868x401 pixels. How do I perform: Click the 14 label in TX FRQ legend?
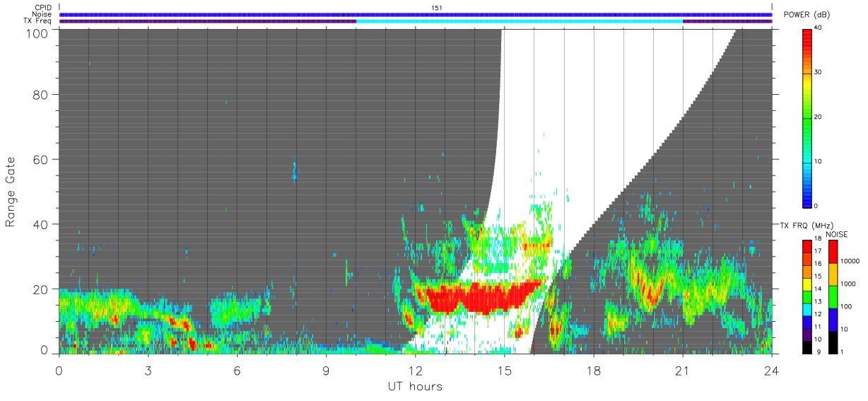(x=818, y=289)
